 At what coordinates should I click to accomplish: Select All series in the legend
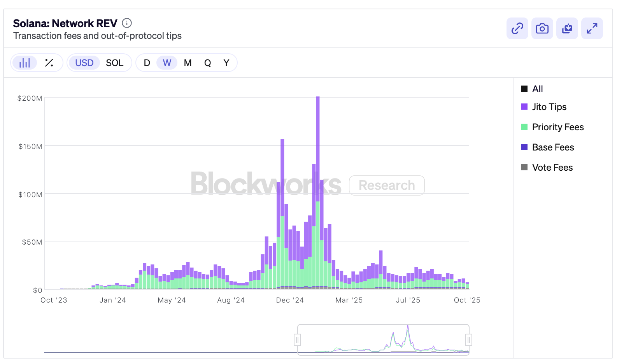[537, 89]
